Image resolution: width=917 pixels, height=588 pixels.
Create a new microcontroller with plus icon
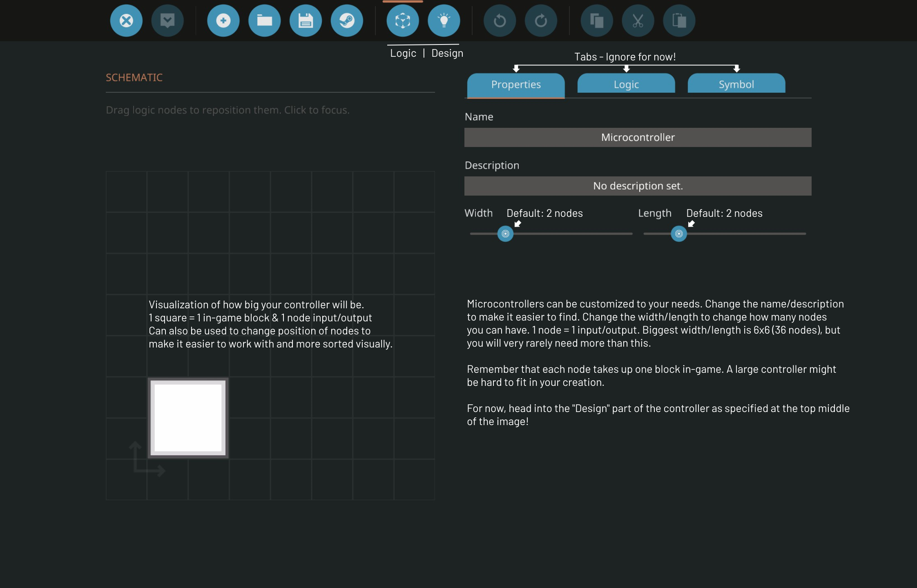[x=223, y=20]
